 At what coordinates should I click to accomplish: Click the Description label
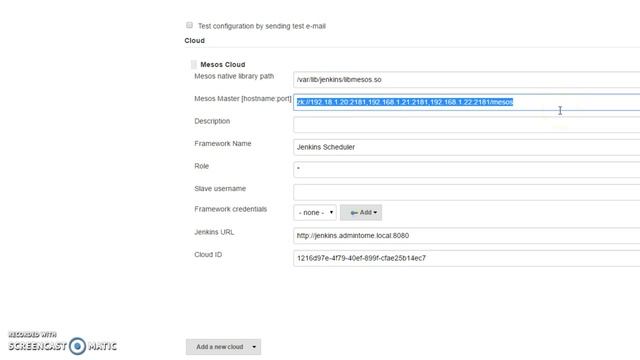click(x=212, y=121)
